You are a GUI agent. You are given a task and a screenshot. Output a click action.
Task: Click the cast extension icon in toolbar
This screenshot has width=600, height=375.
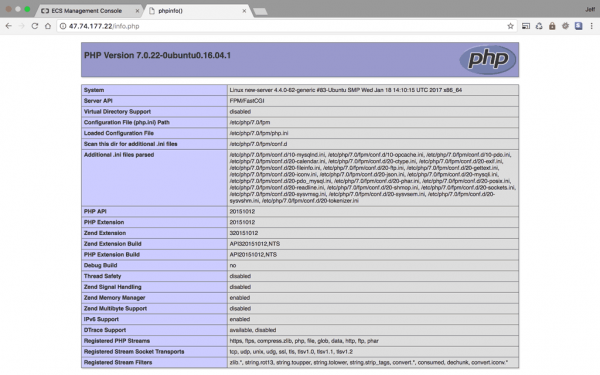coord(526,26)
